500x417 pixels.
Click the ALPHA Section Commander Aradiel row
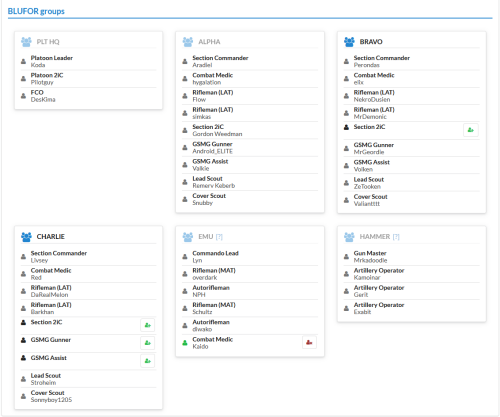[250, 61]
